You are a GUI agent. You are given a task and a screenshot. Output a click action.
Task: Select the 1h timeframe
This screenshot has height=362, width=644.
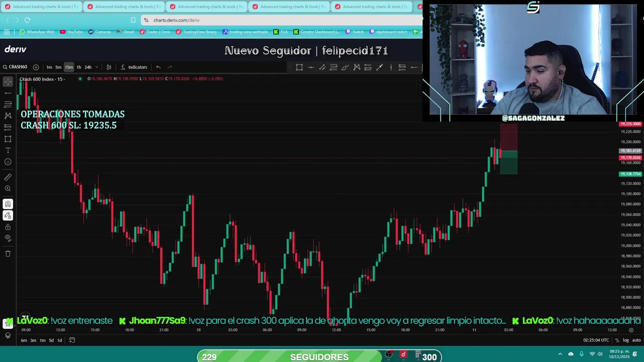tap(78, 67)
